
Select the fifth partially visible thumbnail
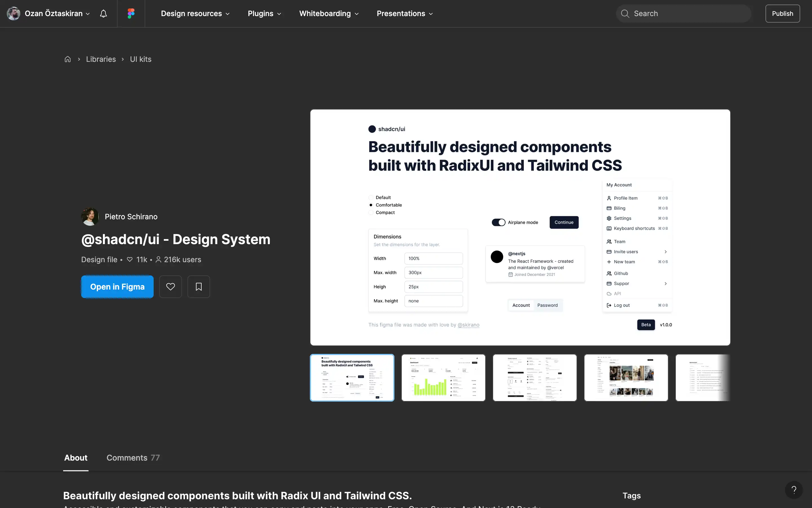click(703, 378)
